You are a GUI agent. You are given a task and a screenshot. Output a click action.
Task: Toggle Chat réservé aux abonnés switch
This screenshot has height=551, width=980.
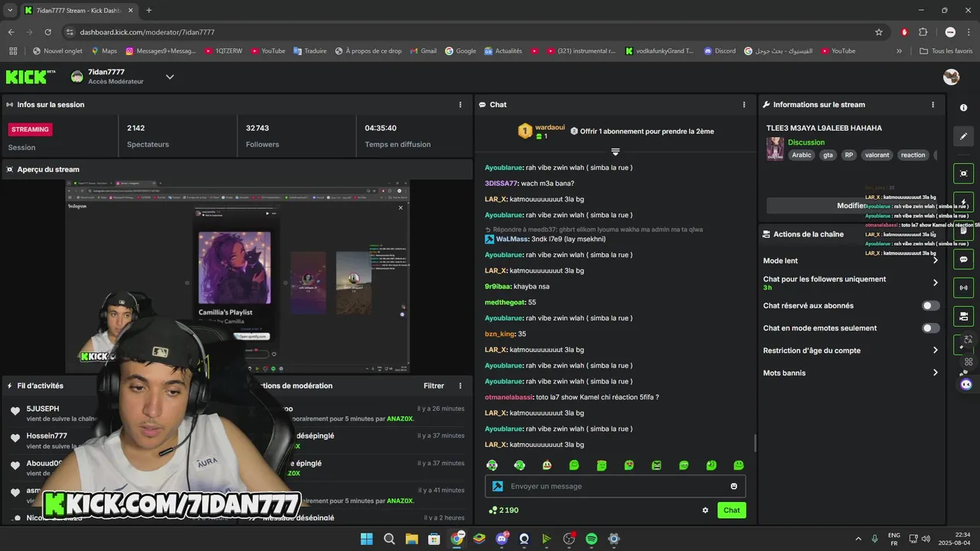(x=930, y=305)
